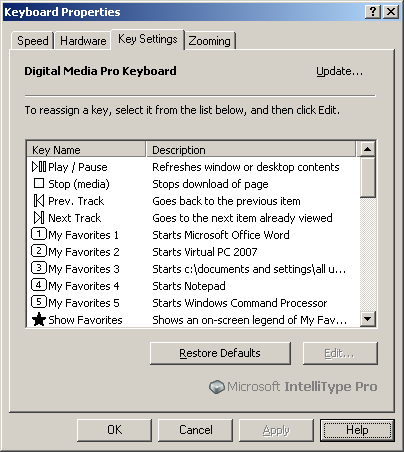Click the list scrollbar up arrow

pos(368,149)
